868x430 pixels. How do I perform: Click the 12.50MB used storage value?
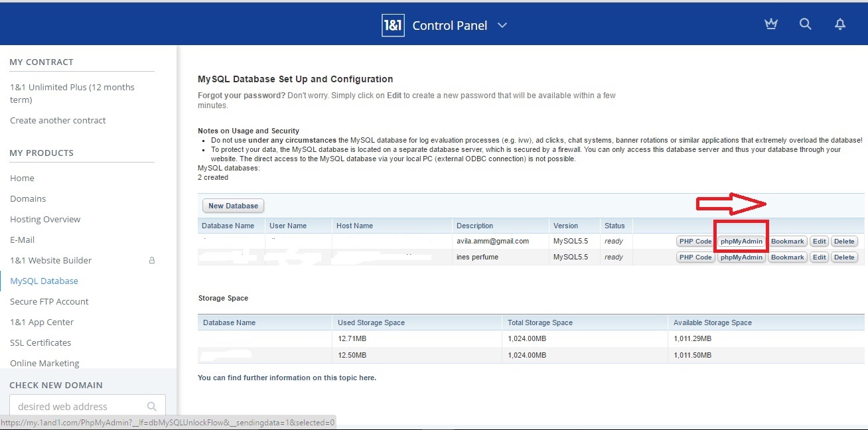pos(352,356)
